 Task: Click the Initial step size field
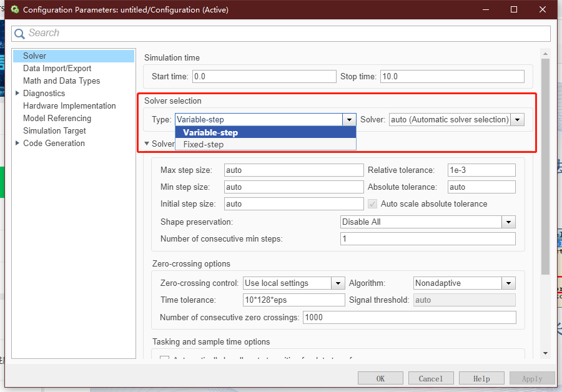point(294,204)
